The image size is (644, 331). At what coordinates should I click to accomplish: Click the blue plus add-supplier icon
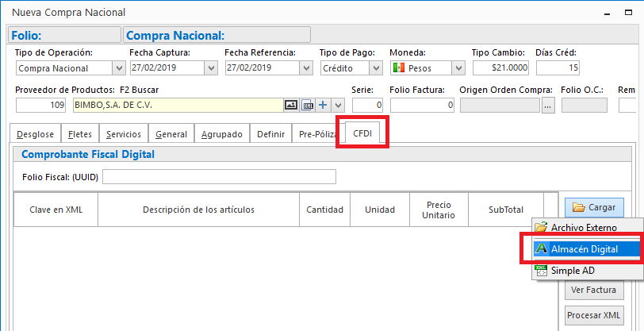pos(323,105)
